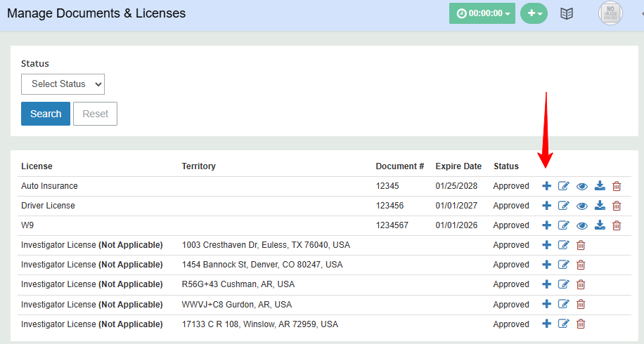Download the W9 document
The height and width of the screenshot is (344, 644).
point(600,225)
